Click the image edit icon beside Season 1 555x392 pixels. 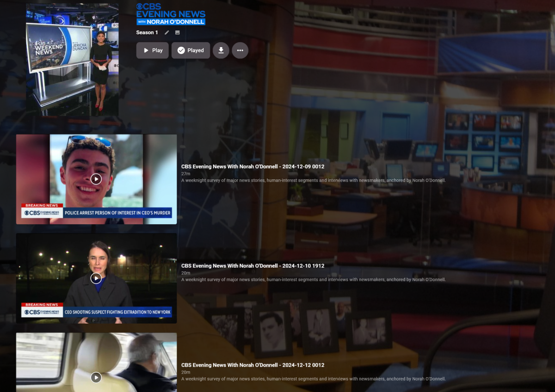point(177,32)
